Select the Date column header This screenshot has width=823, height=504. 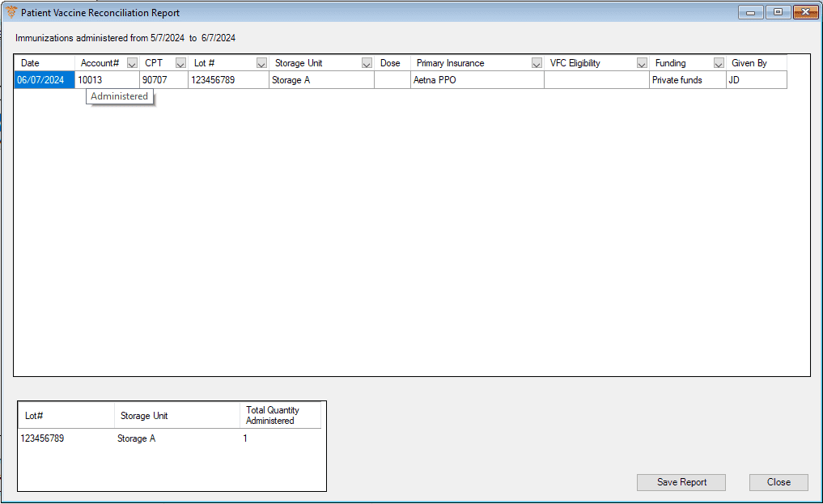pyautogui.click(x=45, y=63)
